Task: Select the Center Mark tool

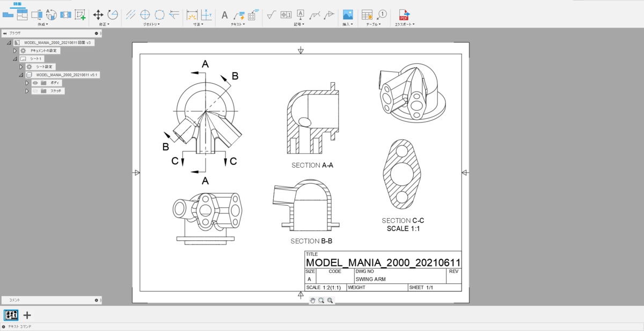Action: tap(145, 15)
